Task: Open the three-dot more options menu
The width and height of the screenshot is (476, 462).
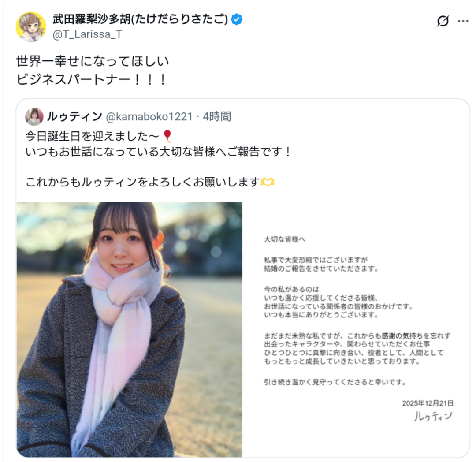Action: coord(463,21)
